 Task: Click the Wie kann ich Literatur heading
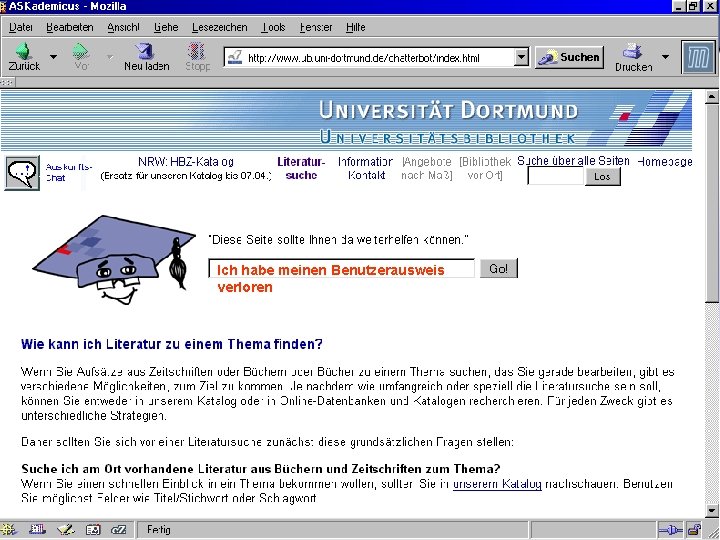coord(172,344)
